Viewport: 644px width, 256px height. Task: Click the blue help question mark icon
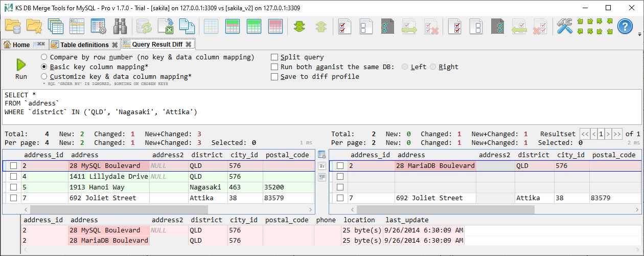point(626,26)
